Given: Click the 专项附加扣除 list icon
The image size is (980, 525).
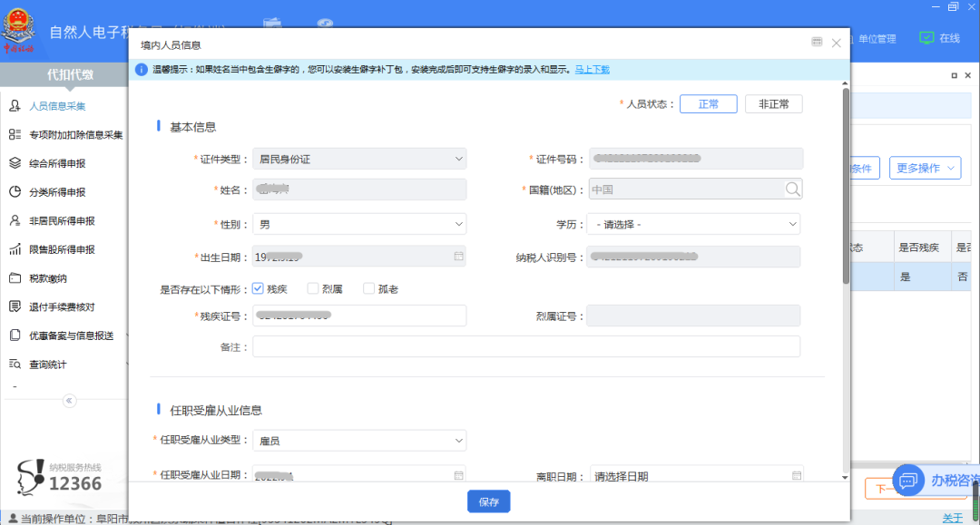Looking at the screenshot, I should 15,134.
